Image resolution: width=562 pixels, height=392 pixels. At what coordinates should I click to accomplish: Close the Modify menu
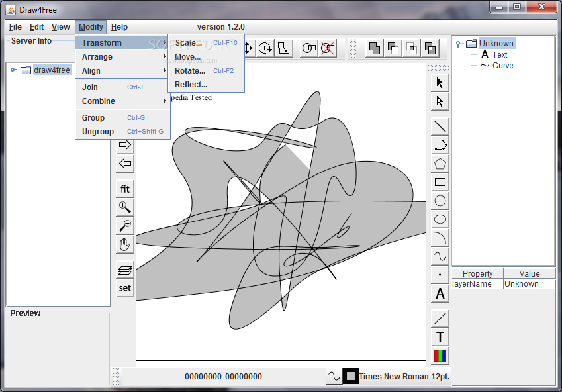(91, 27)
